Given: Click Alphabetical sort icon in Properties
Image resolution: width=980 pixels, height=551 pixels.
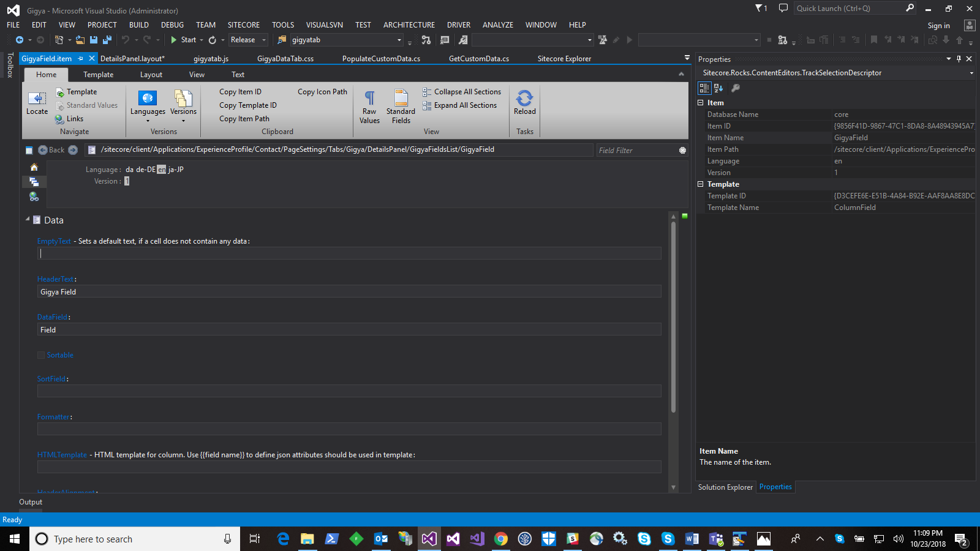Looking at the screenshot, I should coord(718,88).
